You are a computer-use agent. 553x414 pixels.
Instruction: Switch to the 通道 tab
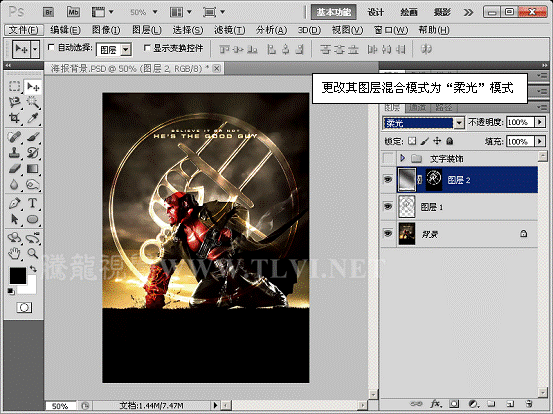[x=418, y=108]
